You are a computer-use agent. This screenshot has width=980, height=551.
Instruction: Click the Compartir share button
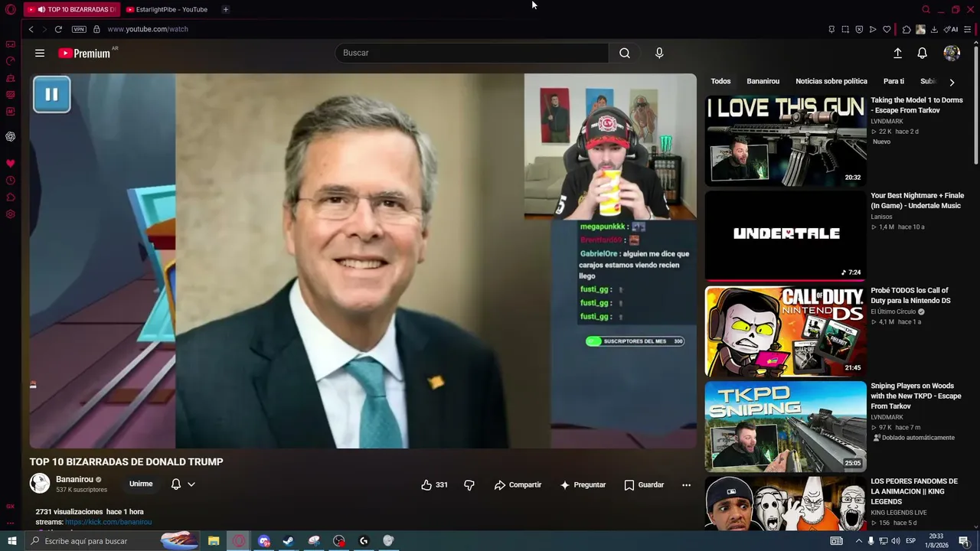518,485
